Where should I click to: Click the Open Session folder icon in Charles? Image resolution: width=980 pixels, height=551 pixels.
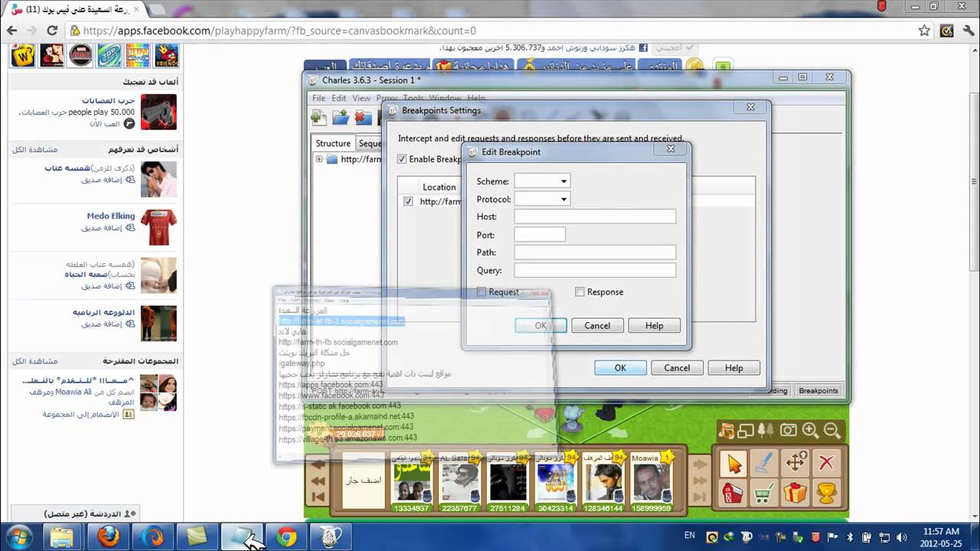(341, 117)
